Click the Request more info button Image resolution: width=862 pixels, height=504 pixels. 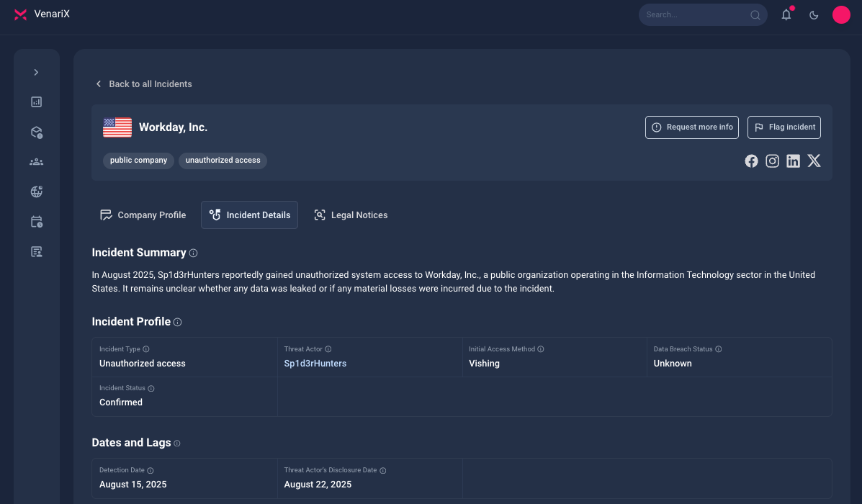click(691, 127)
